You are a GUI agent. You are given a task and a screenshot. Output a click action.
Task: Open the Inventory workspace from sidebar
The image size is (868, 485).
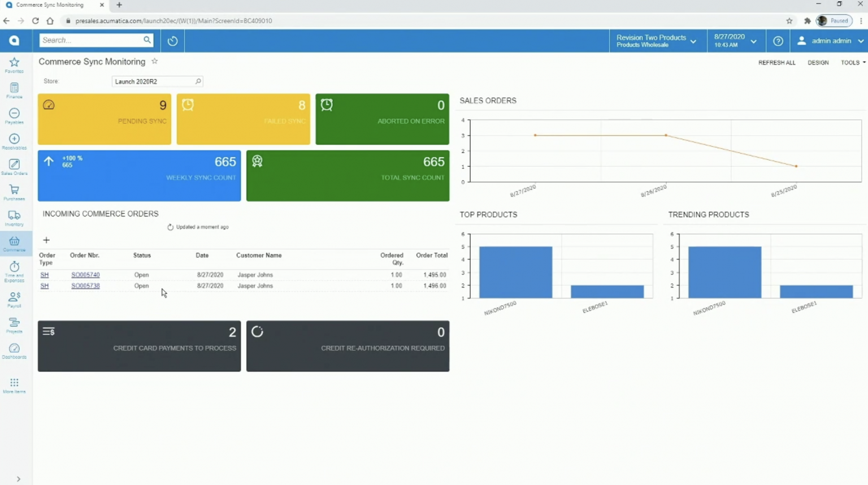pos(14,217)
